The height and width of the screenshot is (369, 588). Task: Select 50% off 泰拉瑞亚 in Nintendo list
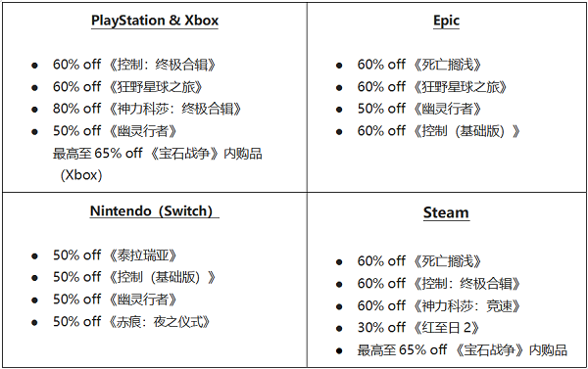(115, 255)
